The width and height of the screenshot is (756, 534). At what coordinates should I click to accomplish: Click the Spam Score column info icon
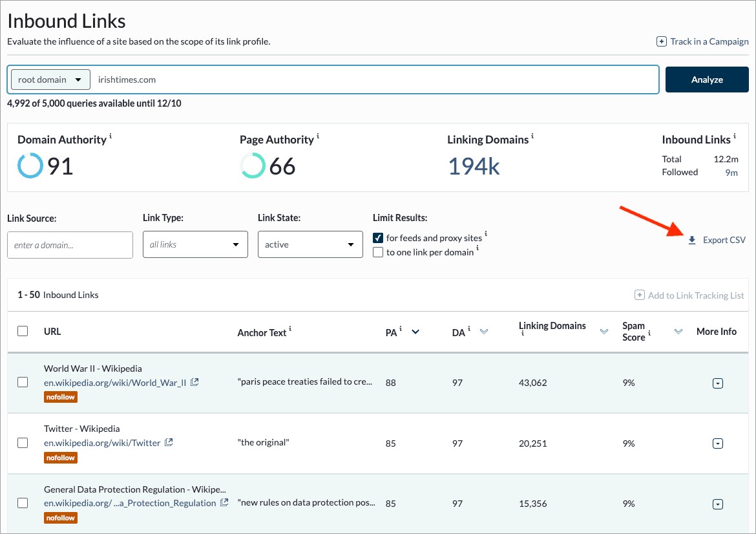(x=649, y=334)
